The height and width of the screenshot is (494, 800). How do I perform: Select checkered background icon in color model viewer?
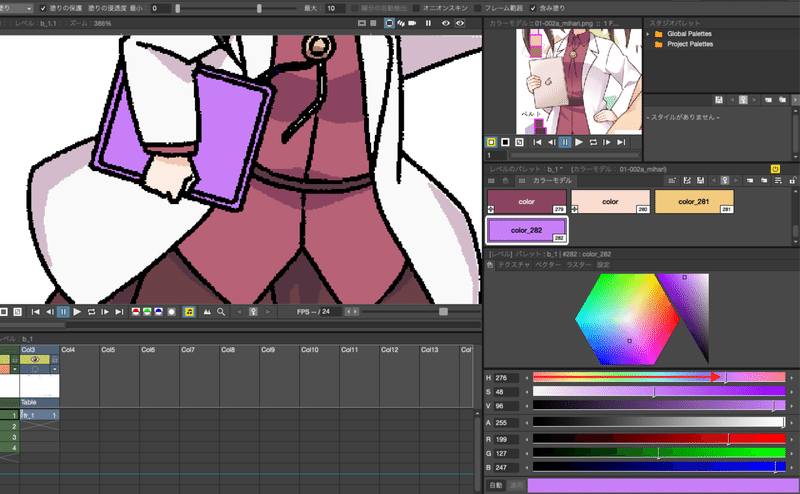click(x=519, y=142)
